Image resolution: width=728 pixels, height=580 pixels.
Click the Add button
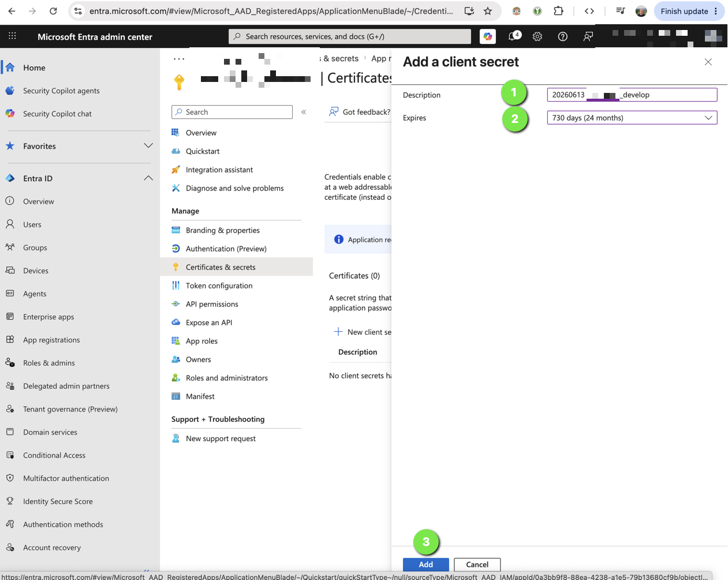pyautogui.click(x=426, y=564)
